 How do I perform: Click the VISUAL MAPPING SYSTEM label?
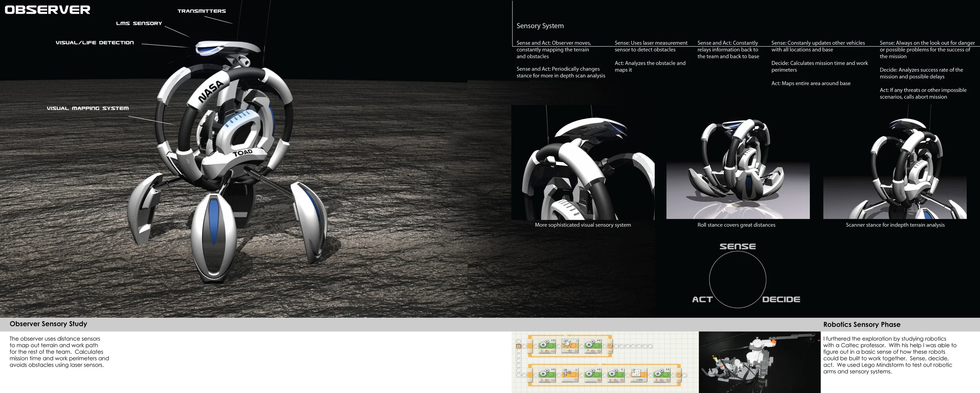[88, 108]
